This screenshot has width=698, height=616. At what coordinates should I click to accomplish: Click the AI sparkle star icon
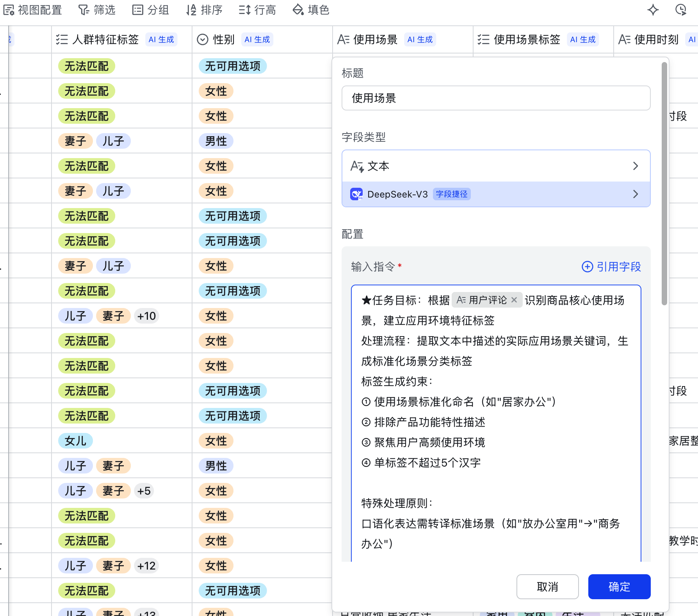[653, 10]
